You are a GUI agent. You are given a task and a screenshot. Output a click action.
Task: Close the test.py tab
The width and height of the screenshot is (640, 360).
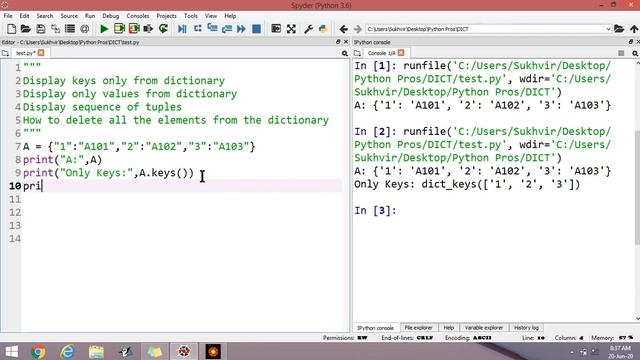point(41,53)
